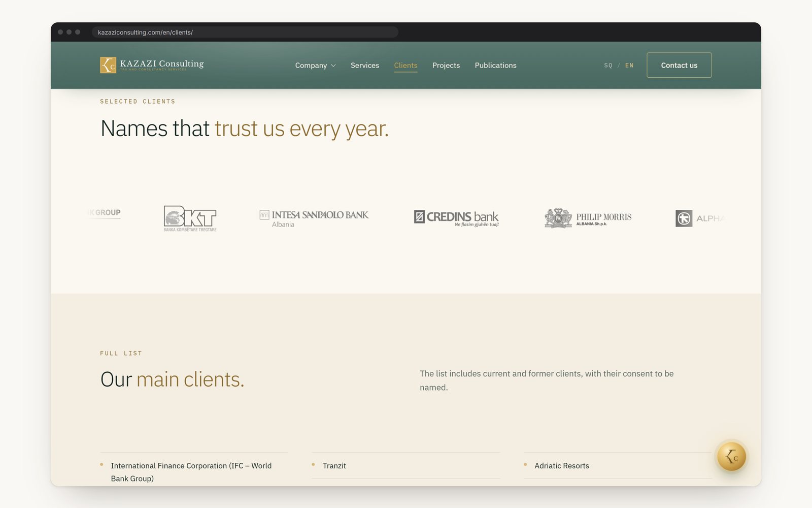This screenshot has height=508, width=812.
Task: Click the Contact us button
Action: pos(679,65)
